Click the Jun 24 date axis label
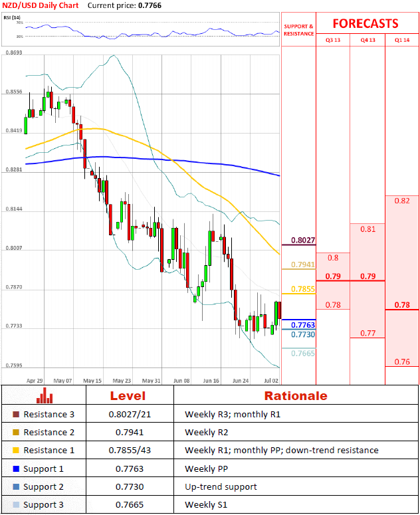 point(241,381)
